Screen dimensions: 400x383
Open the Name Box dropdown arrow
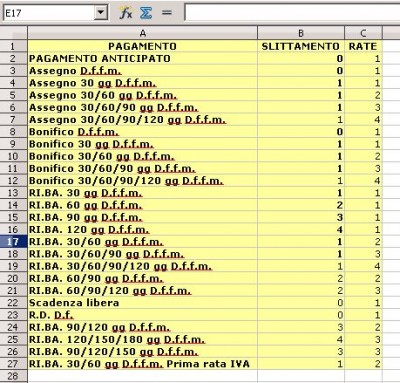[x=101, y=13]
